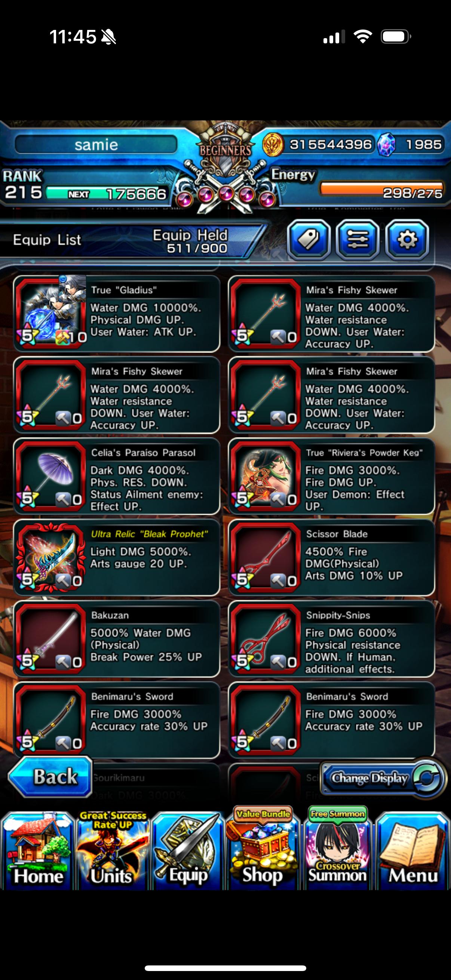Viewport: 451px width, 980px height.
Task: Select the True "Gladius" equipment thumbnail
Action: tap(52, 313)
